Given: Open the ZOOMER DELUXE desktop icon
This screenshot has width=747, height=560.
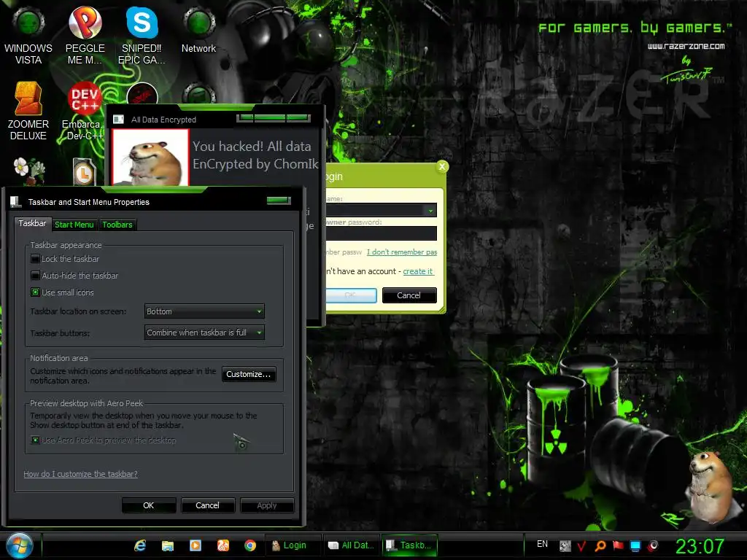Looking at the screenshot, I should (28, 111).
